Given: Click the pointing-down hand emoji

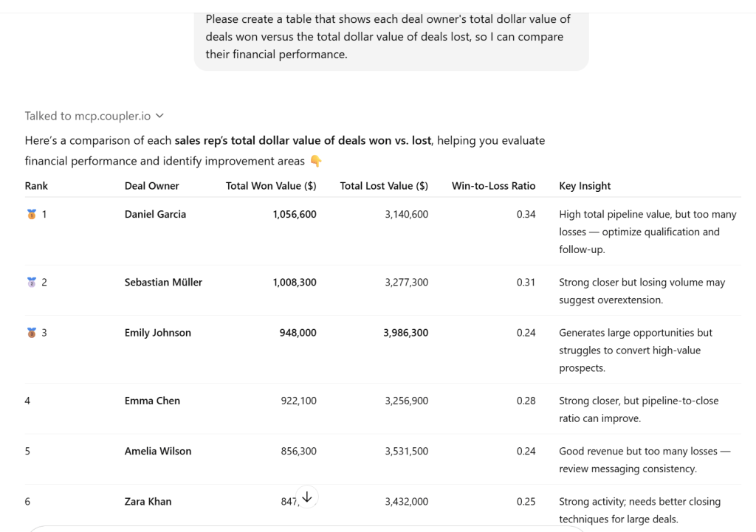Looking at the screenshot, I should coord(316,161).
